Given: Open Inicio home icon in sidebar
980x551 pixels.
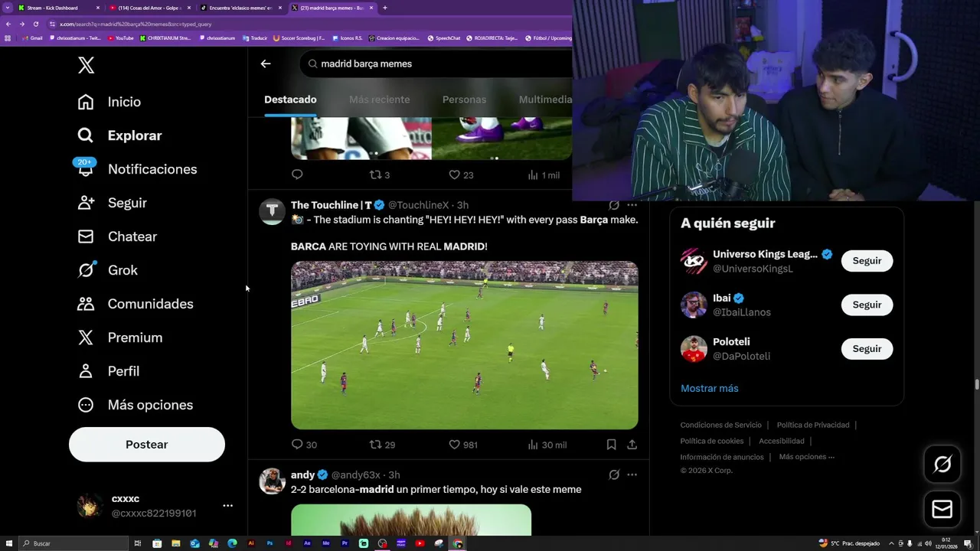Looking at the screenshot, I should (x=86, y=102).
